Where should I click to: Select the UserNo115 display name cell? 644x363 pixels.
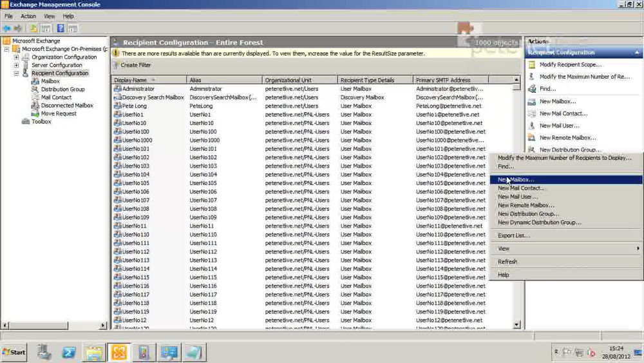tap(135, 277)
